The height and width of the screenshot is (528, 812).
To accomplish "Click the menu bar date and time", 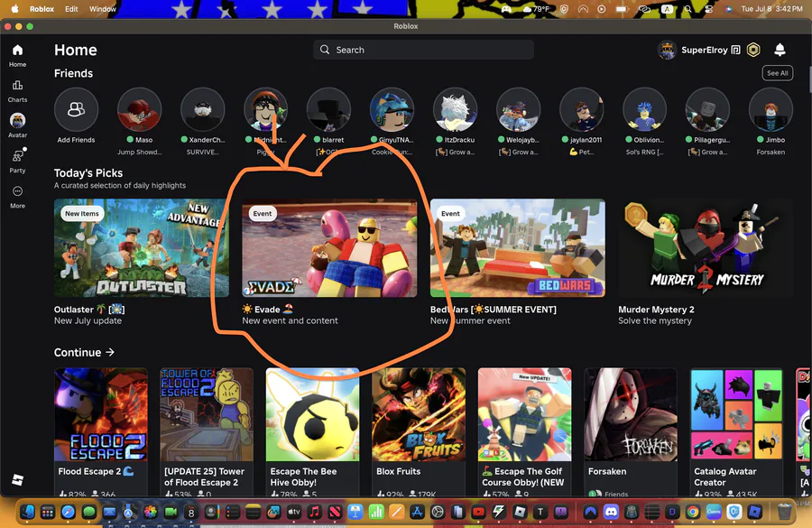I will click(x=771, y=9).
